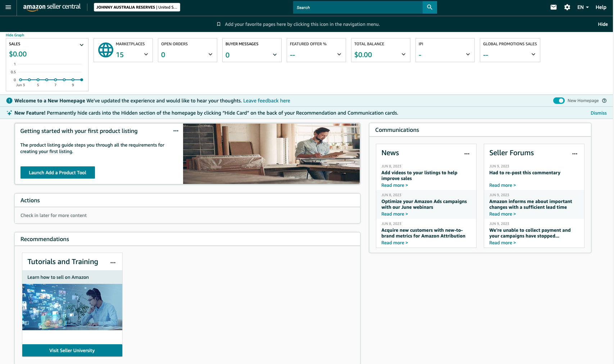The height and width of the screenshot is (364, 614).
Task: Open the Getting started card options menu
Action: [x=176, y=131]
